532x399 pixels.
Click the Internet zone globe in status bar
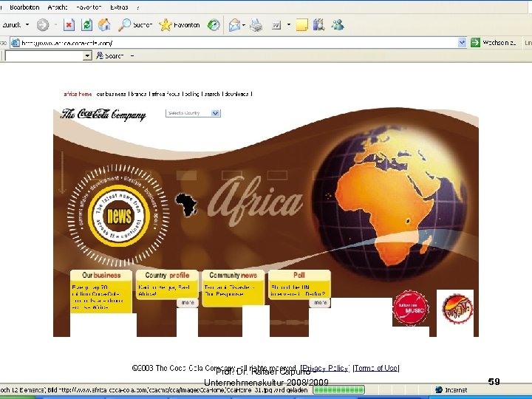(439, 390)
